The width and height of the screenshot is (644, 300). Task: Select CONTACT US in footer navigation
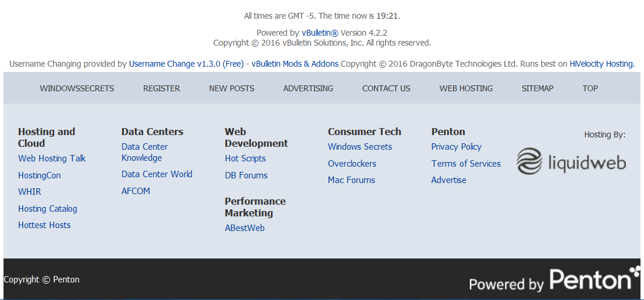coord(386,88)
